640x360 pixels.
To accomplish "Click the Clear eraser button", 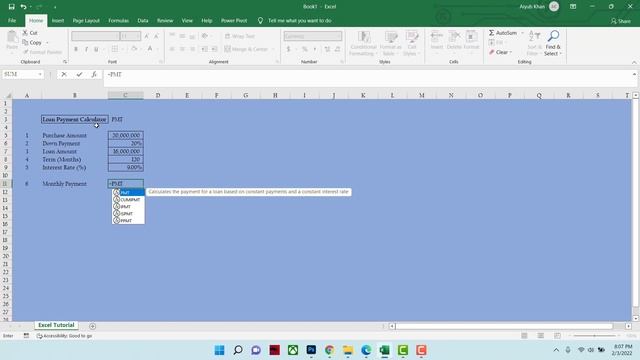I will click(x=499, y=52).
